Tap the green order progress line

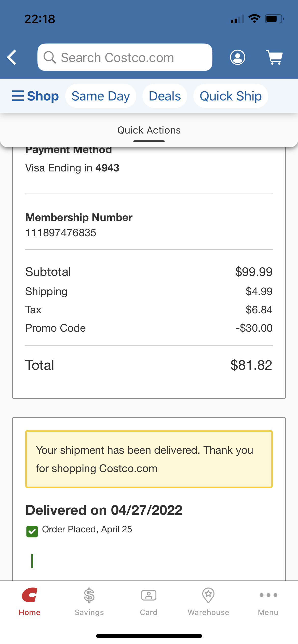32,561
